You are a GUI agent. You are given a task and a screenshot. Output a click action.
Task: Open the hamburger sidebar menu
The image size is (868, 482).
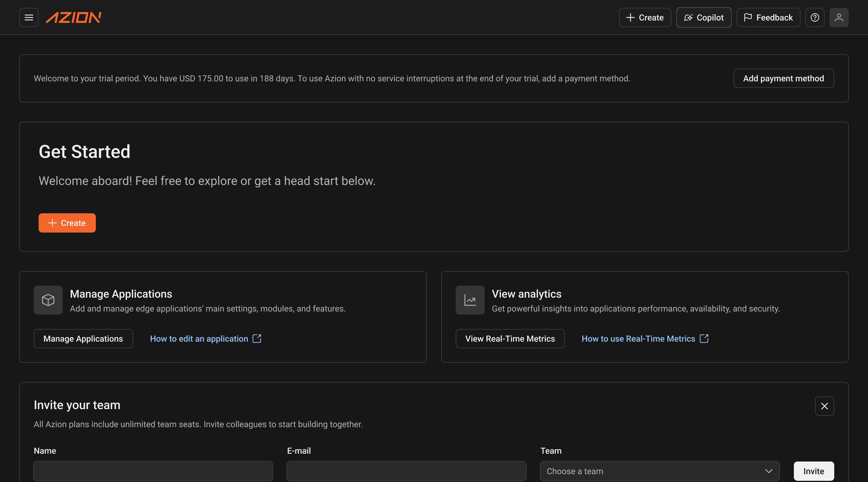click(x=29, y=17)
